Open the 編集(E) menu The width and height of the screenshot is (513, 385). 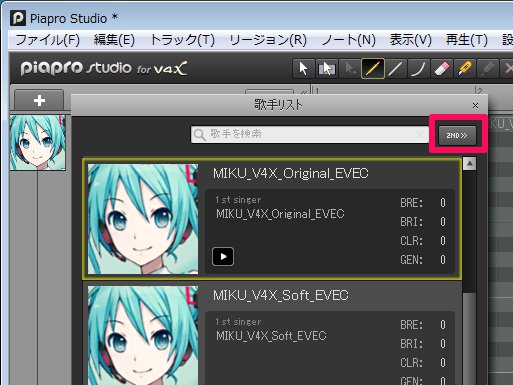pyautogui.click(x=114, y=40)
